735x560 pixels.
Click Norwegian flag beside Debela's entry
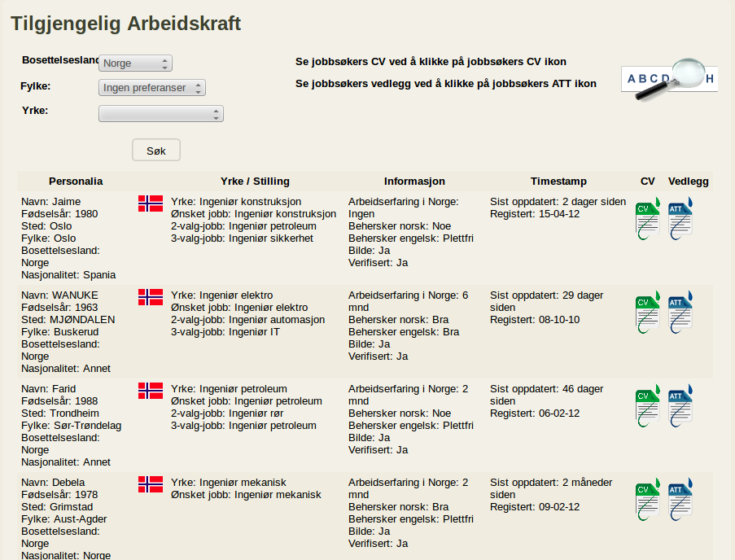[151, 484]
